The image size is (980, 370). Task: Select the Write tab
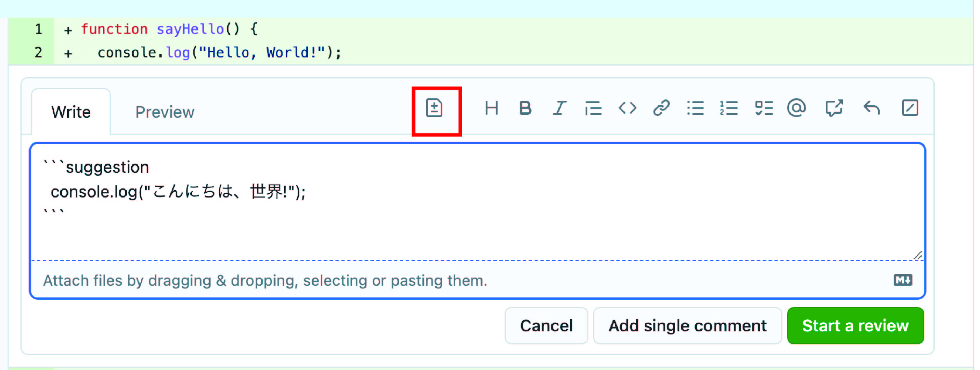pos(71,112)
